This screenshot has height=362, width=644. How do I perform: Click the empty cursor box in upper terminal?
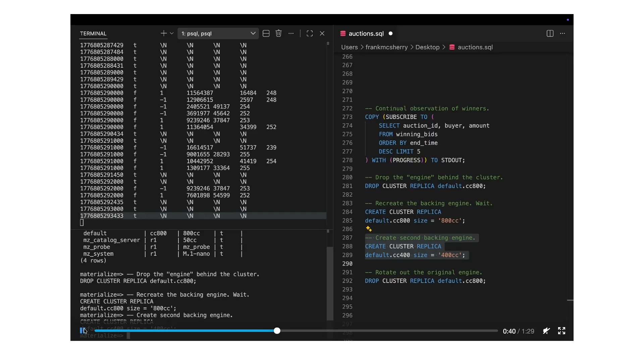point(82,223)
